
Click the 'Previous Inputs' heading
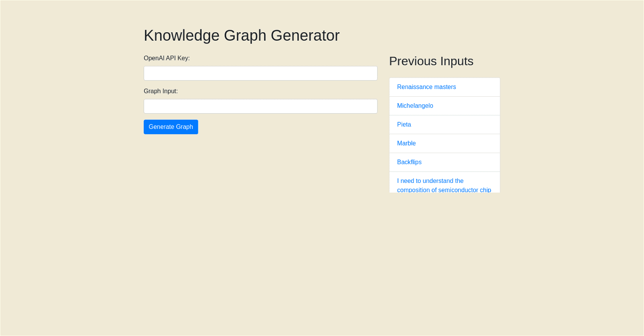[431, 61]
